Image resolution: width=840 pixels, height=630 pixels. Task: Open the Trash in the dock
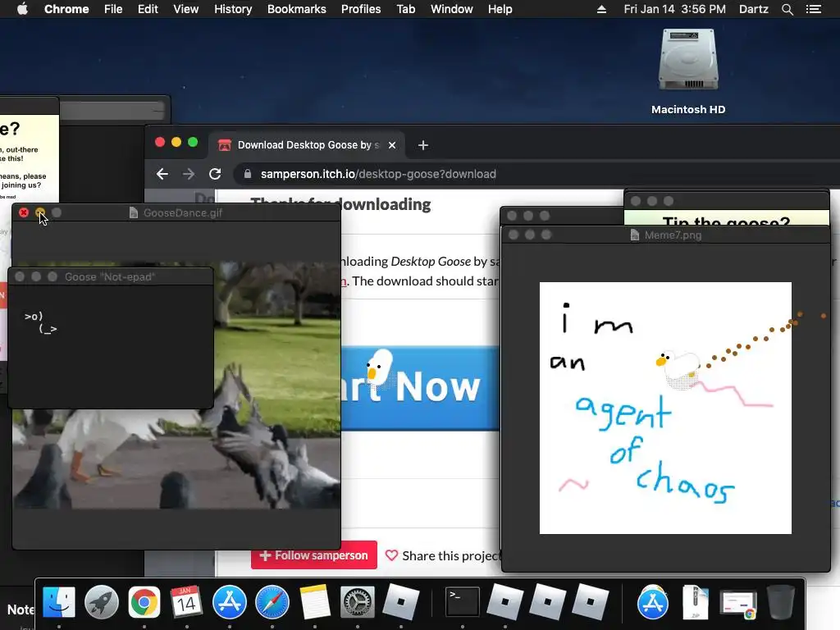click(781, 602)
